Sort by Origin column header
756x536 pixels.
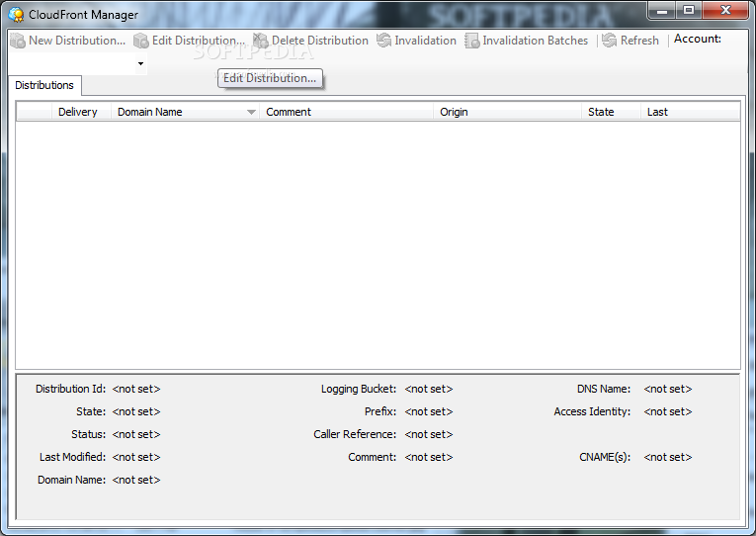507,112
